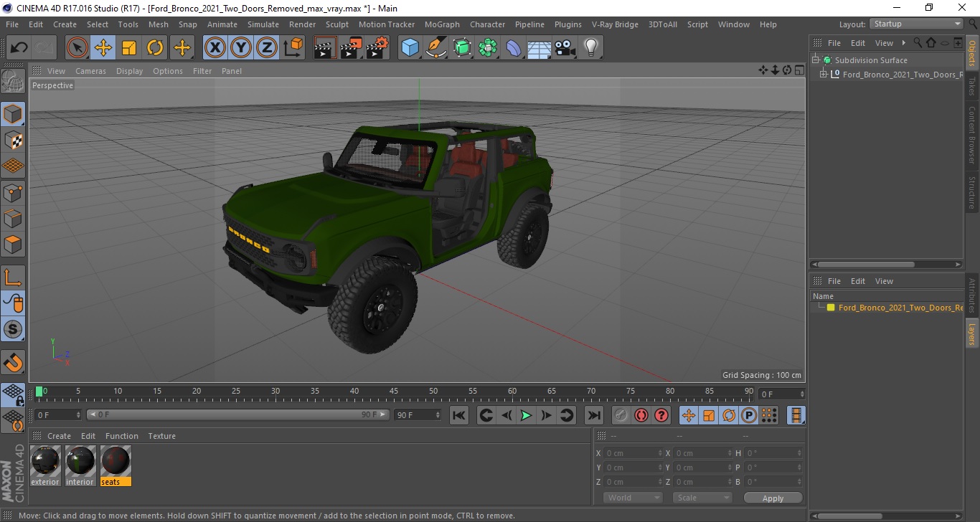Open the V-Ray Bridge menu
Screen dimensions: 980x522
pos(615,24)
